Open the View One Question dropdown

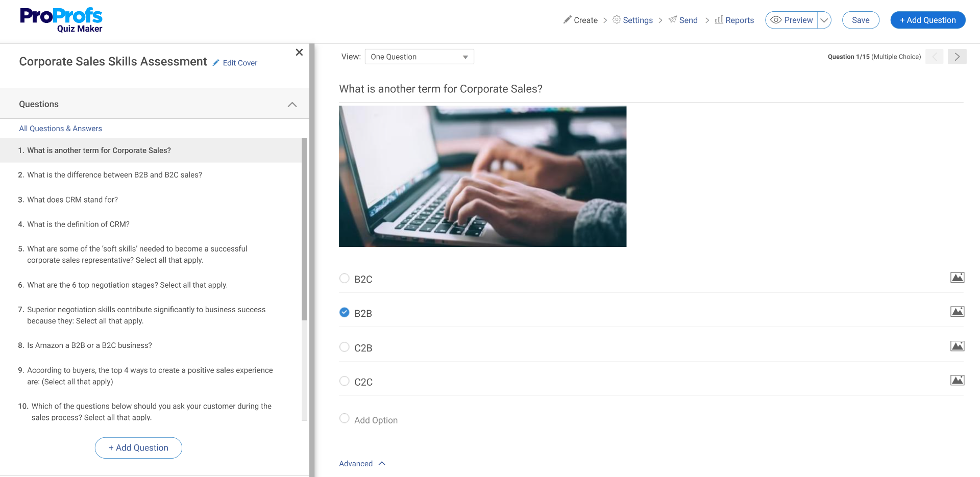click(419, 57)
